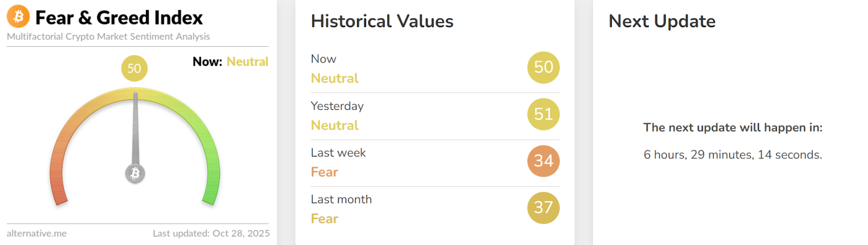Select the Neutral label beside Now:

[x=247, y=62]
